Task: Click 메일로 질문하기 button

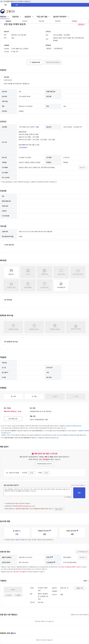Action: (x=59, y=509)
